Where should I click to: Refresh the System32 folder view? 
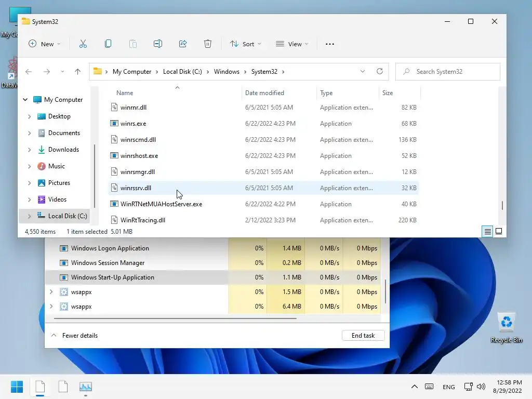(380, 71)
